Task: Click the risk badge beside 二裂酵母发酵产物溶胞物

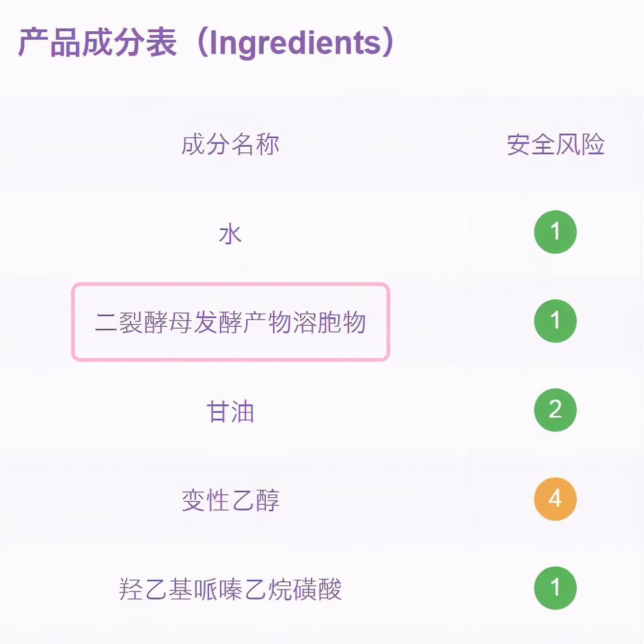Action: point(555,321)
